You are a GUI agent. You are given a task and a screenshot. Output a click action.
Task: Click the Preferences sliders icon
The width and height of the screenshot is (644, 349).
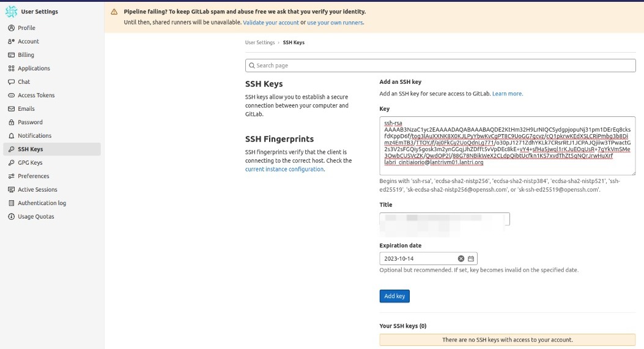(11, 176)
